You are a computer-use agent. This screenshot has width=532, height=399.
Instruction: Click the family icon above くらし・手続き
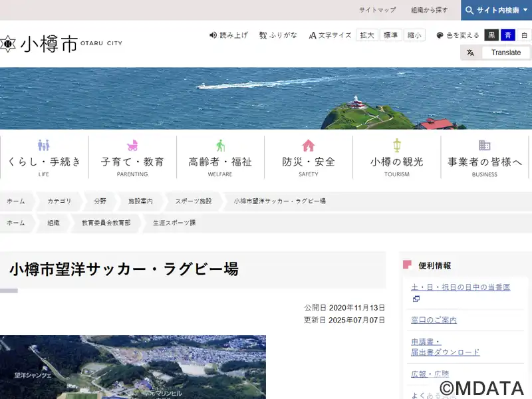[x=44, y=145]
